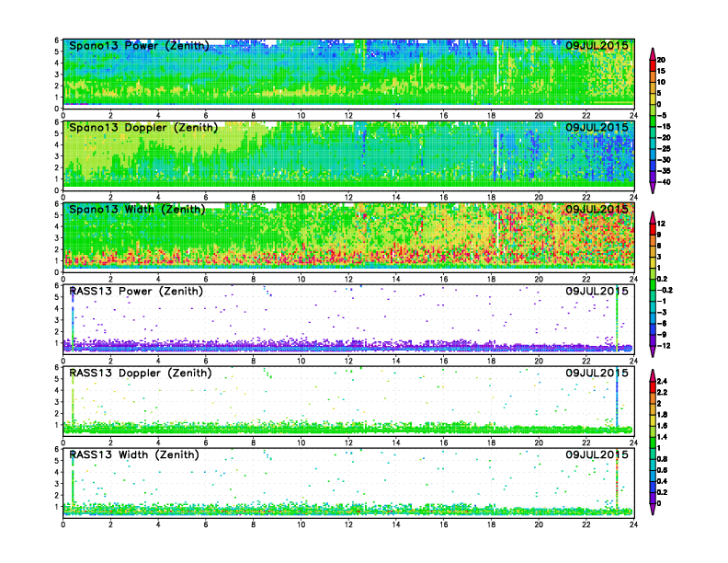Click the "Spano13 Width (Zenith)" panel title
Viewport: 728px width, 563px height.
pos(137,210)
